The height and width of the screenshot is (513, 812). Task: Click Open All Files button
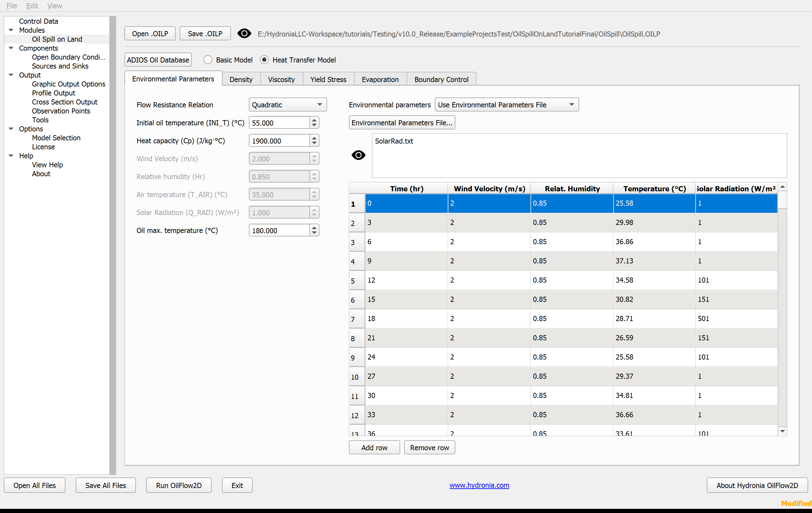point(34,485)
